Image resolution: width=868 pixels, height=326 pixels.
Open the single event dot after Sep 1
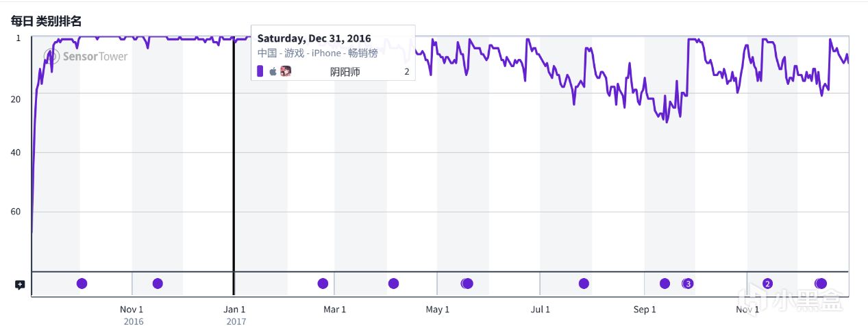click(665, 284)
